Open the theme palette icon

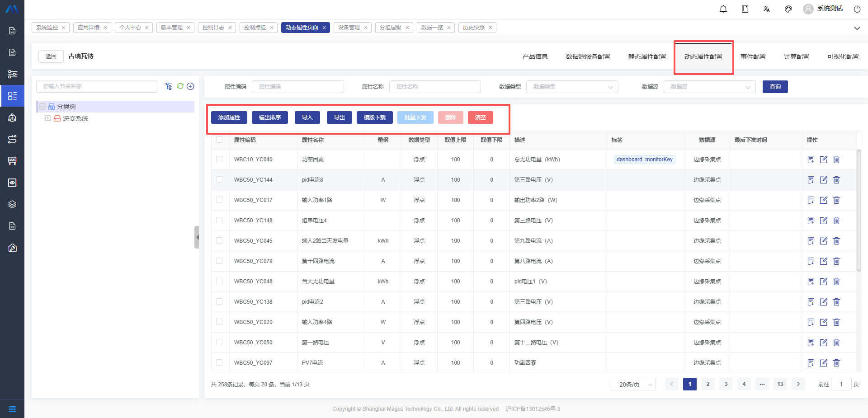pyautogui.click(x=788, y=9)
